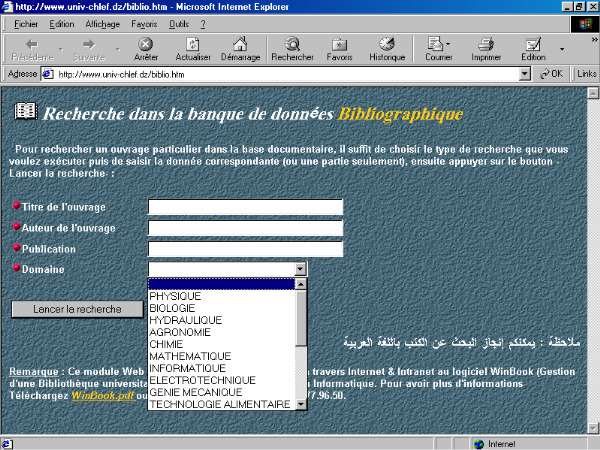The width and height of the screenshot is (600, 450).
Task: Click the Domaine list scroll-up arrow
Action: coord(301,284)
